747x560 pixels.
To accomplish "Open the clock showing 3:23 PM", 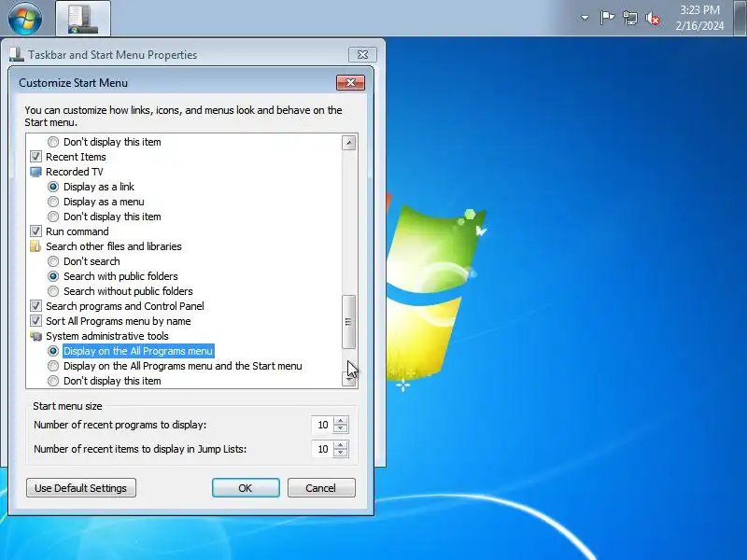I will point(699,18).
